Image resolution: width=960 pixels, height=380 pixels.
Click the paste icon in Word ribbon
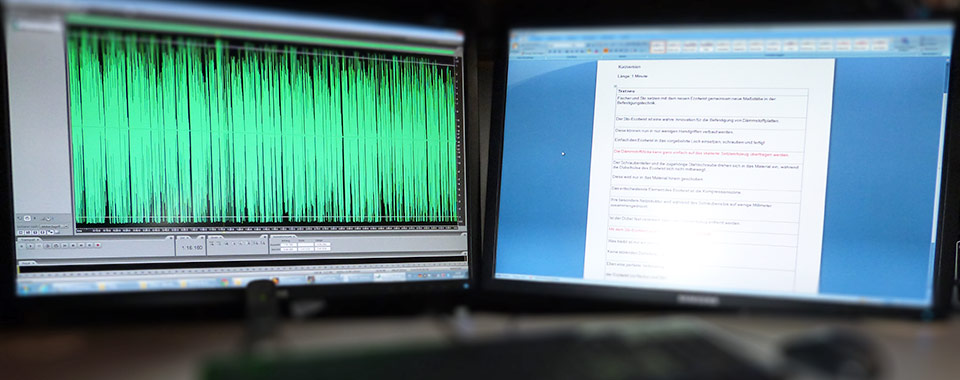click(x=514, y=46)
